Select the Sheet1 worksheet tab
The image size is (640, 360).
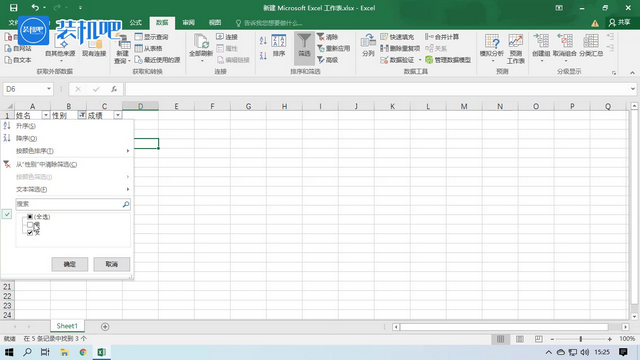[67, 326]
